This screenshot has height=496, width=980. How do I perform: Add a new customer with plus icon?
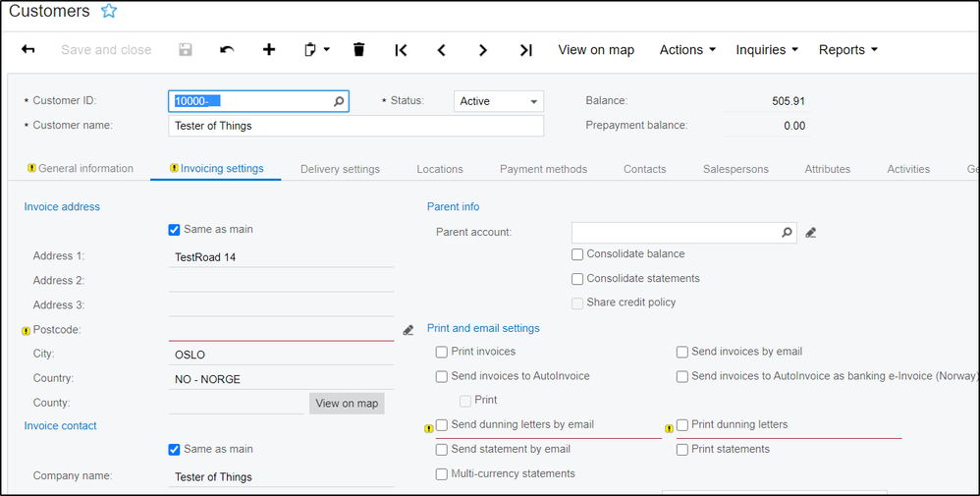coord(269,50)
